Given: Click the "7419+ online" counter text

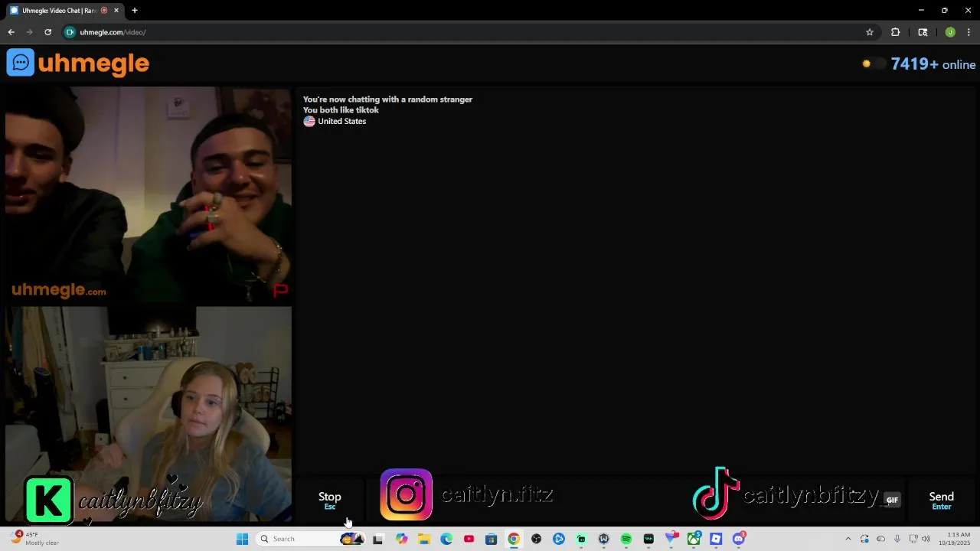Looking at the screenshot, I should point(933,64).
